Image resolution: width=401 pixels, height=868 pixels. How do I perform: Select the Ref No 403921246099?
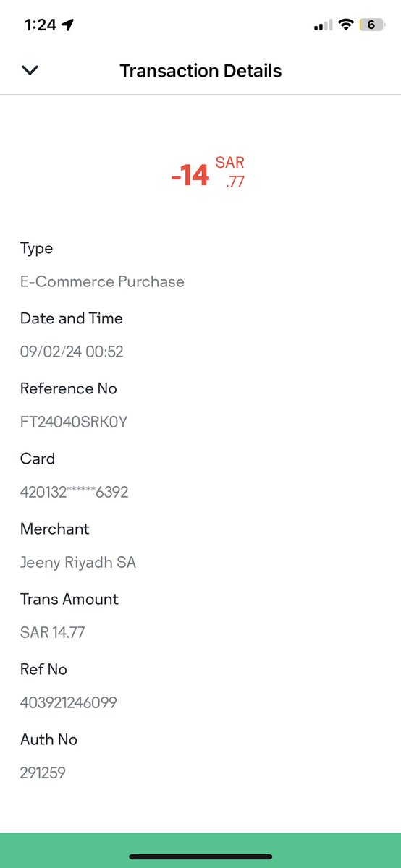(69, 703)
